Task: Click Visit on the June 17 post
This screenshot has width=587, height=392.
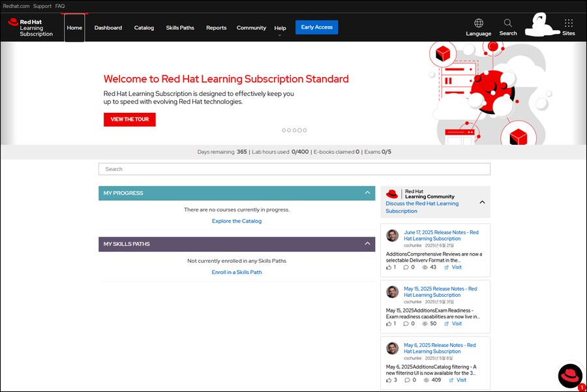Action: pyautogui.click(x=457, y=267)
